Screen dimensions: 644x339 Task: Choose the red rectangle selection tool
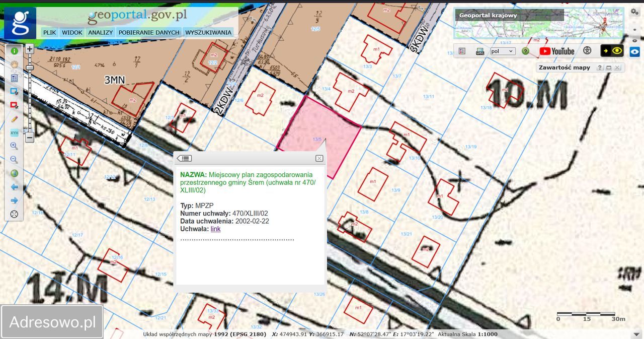coord(14,105)
